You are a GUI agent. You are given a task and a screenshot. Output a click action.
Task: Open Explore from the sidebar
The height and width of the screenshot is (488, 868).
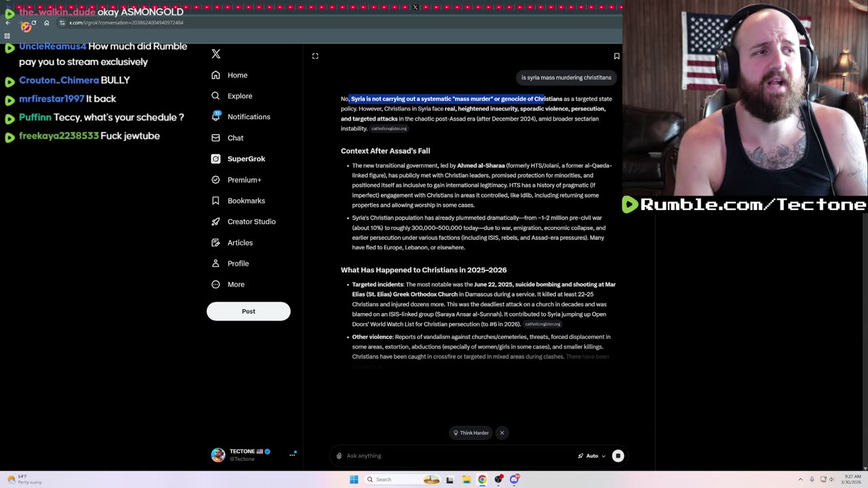(232, 96)
